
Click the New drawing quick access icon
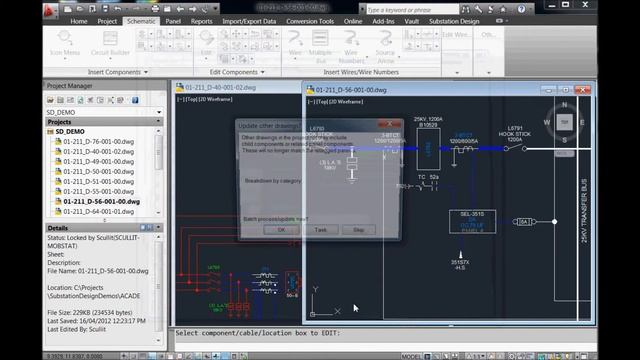68,9
